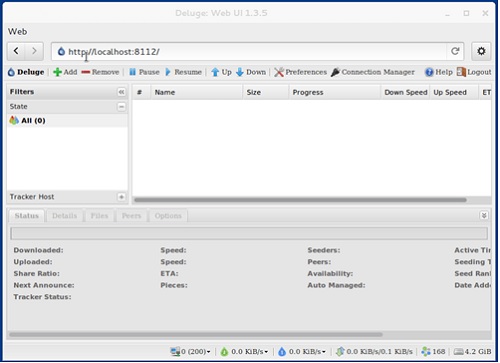500x363 pixels.
Task: Sort by the Up Speed column
Action: 454,92
